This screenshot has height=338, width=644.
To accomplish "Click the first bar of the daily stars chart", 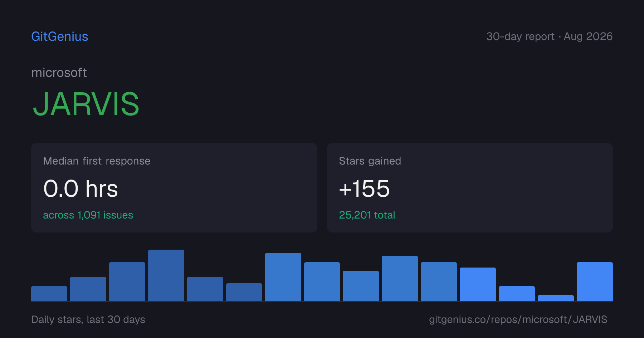I will coord(49,294).
